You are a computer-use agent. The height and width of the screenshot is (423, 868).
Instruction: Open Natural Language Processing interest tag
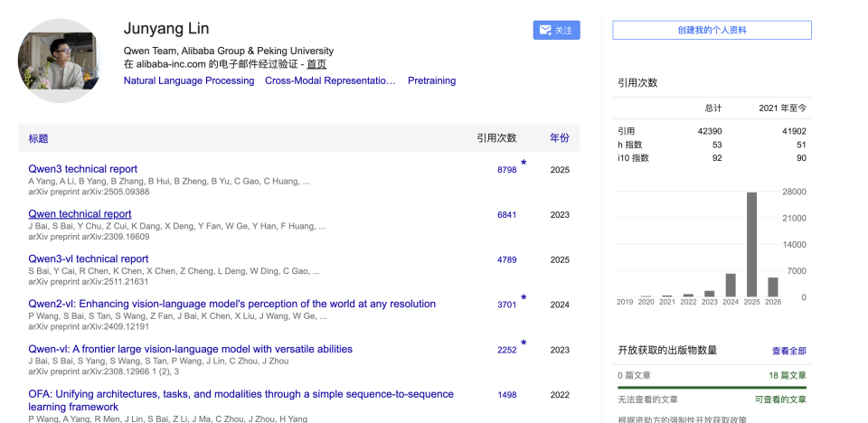189,80
